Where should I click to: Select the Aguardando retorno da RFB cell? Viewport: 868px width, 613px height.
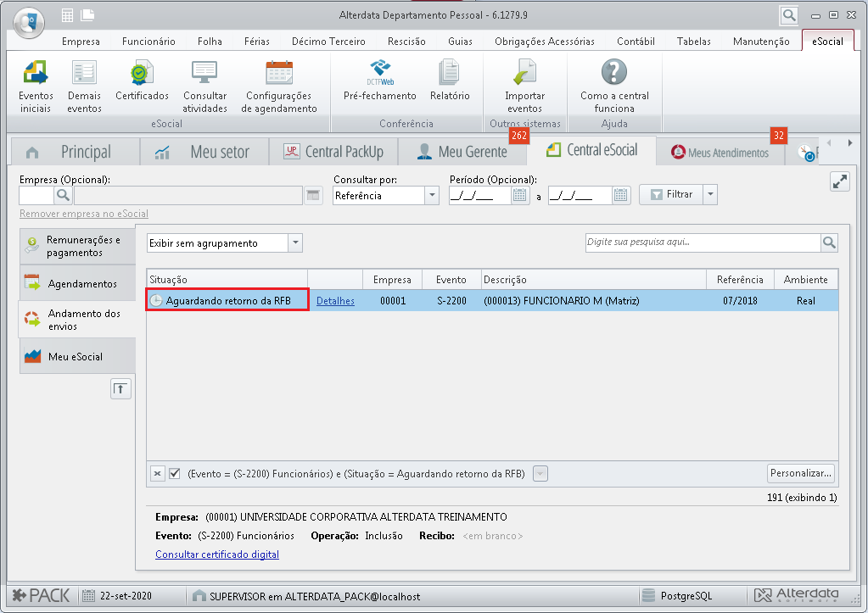(x=227, y=300)
